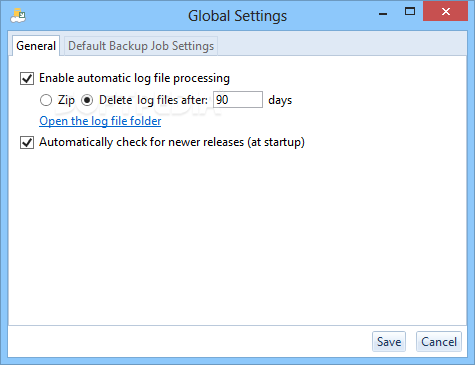Uncheck the automatic log file processing checkbox
The image size is (475, 365).
(x=27, y=79)
